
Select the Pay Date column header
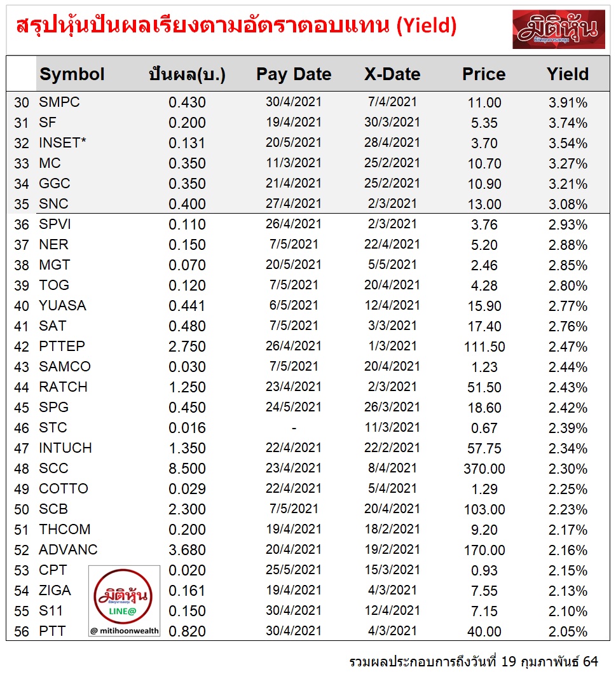[294, 74]
